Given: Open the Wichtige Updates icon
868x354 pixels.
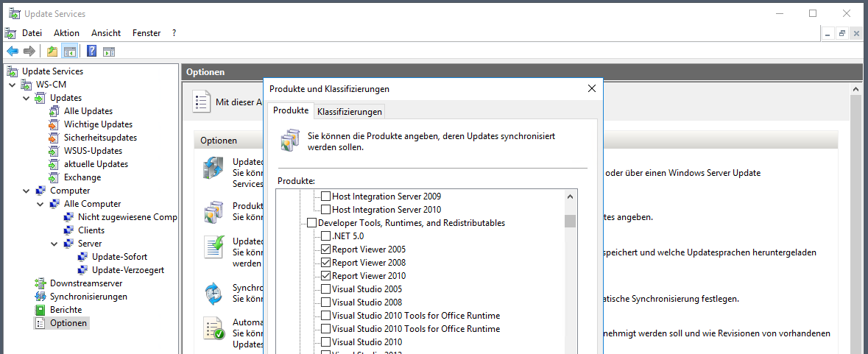Looking at the screenshot, I should 54,124.
